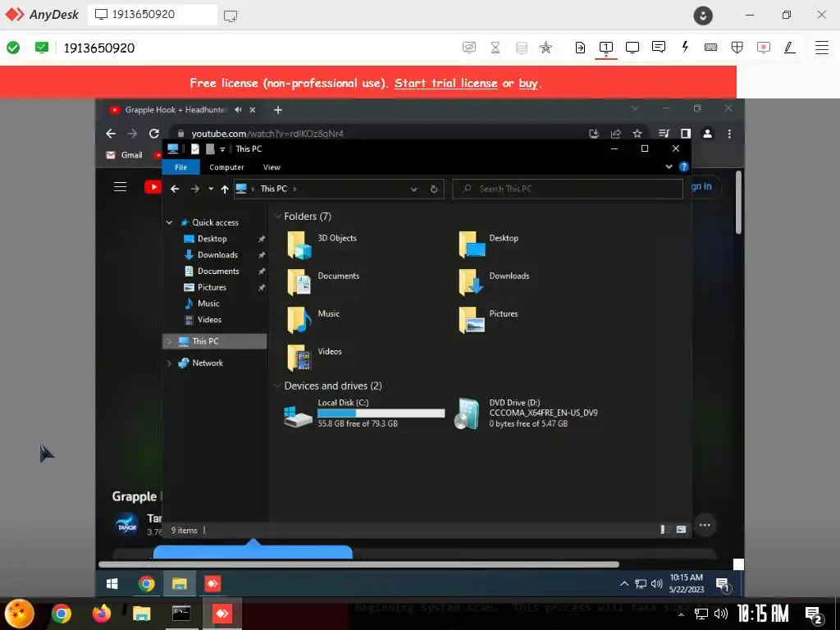Image resolution: width=840 pixels, height=630 pixels.
Task: Open a new tab in remote Chrome
Action: tap(277, 110)
